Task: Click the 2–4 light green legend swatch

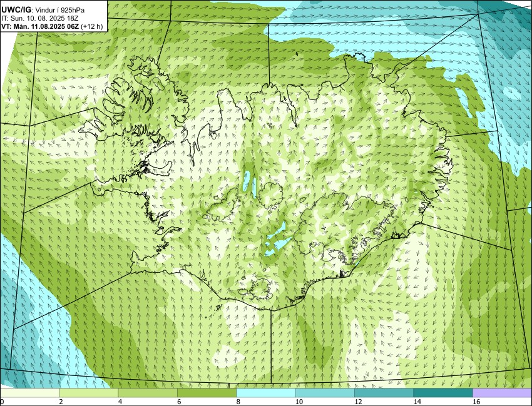Action: click(88, 393)
